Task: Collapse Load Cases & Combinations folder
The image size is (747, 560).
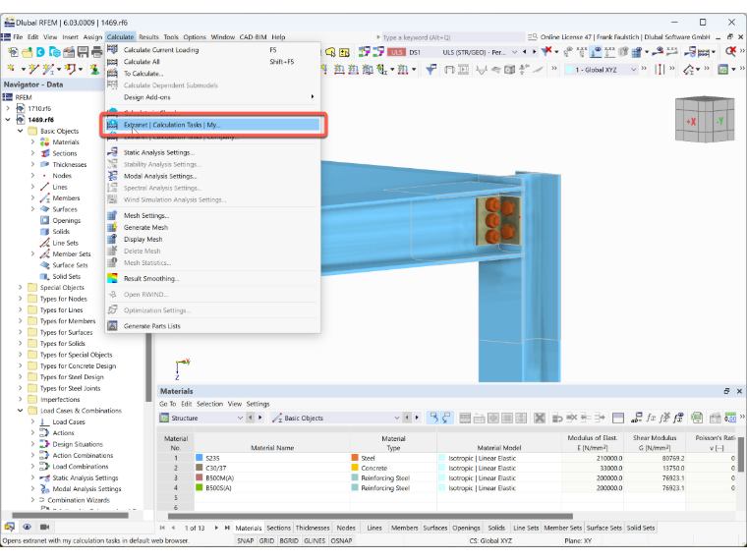Action: pyautogui.click(x=20, y=410)
